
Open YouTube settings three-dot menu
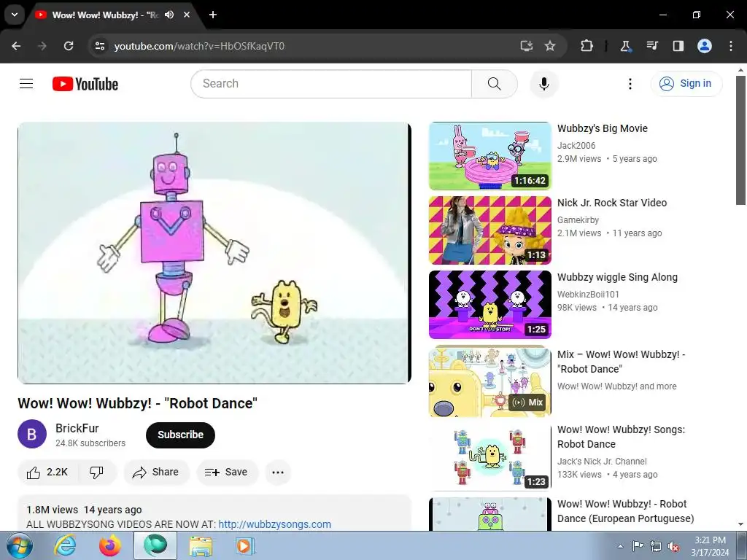pos(630,84)
